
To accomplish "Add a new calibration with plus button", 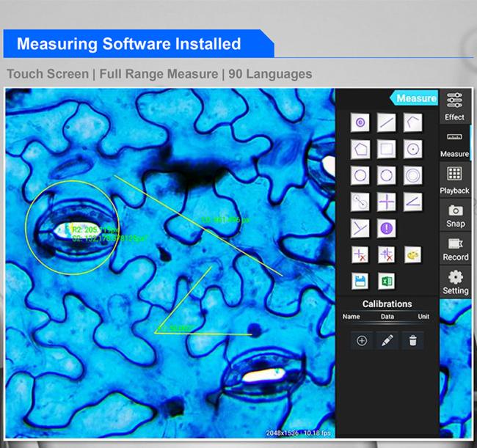I will point(361,340).
